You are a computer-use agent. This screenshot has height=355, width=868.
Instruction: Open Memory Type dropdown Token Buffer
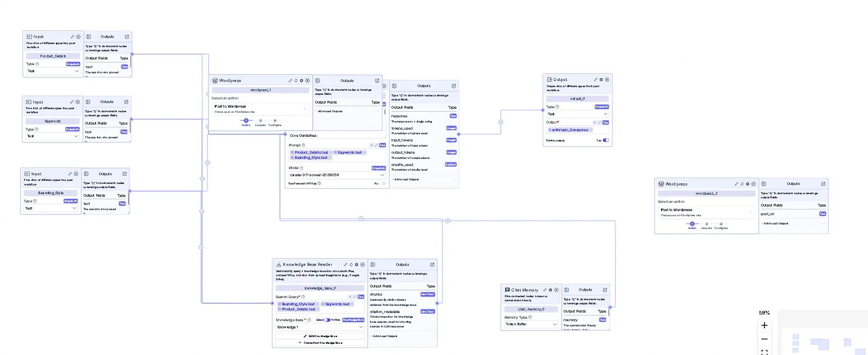pyautogui.click(x=531, y=324)
